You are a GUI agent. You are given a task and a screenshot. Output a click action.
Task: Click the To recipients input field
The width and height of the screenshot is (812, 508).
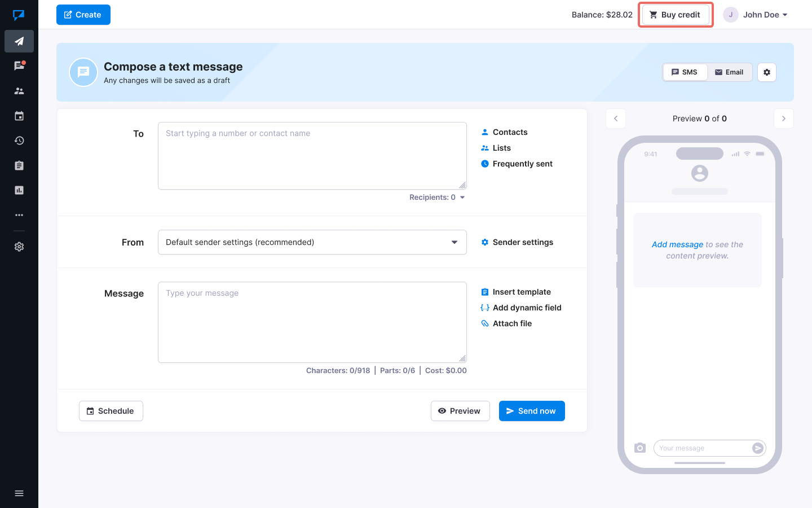312,155
